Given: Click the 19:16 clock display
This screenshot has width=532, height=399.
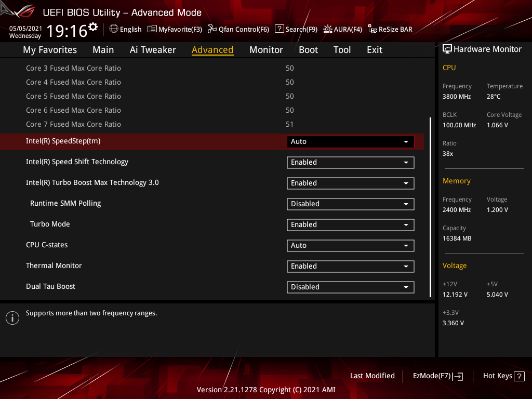Looking at the screenshot, I should [67, 31].
